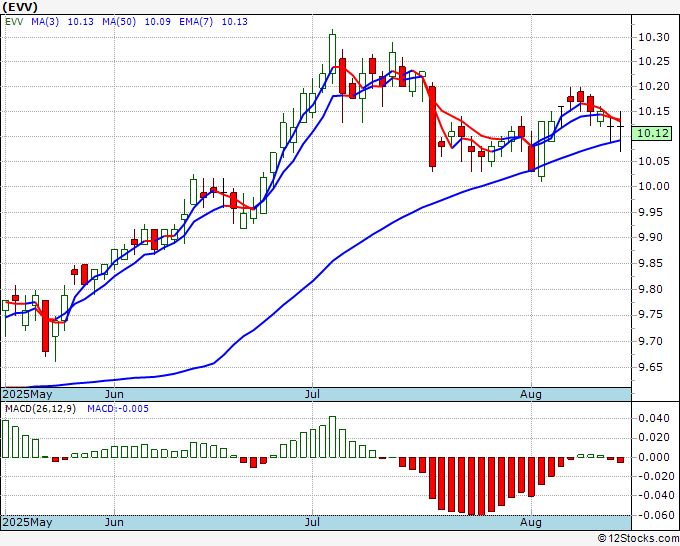Select Jul on the MACD panel time axis
The width and height of the screenshot is (680, 546).
tap(312, 522)
